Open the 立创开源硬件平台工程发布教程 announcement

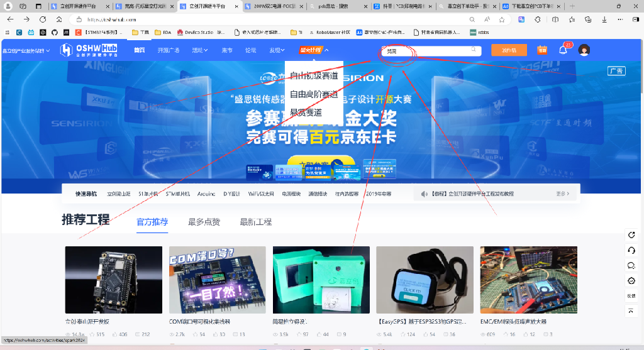click(472, 194)
